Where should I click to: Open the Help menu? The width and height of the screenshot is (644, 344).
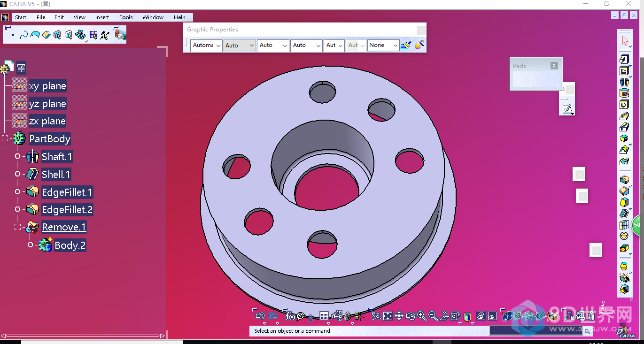tap(179, 17)
